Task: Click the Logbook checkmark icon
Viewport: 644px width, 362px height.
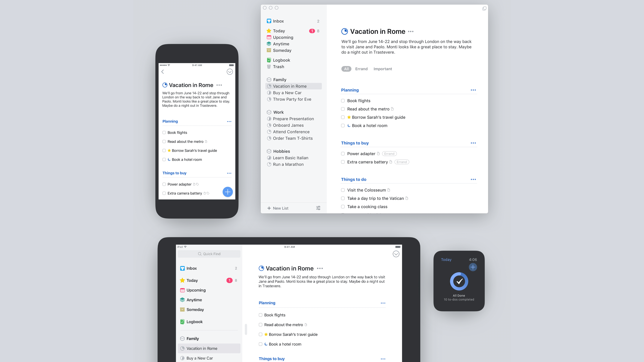Action: [x=269, y=60]
